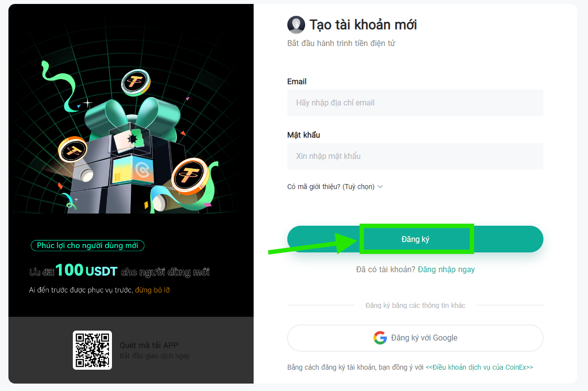Expand 'Có mã giới thiệu? (Tuỳ chọn)' section
The image size is (588, 391).
click(x=335, y=187)
